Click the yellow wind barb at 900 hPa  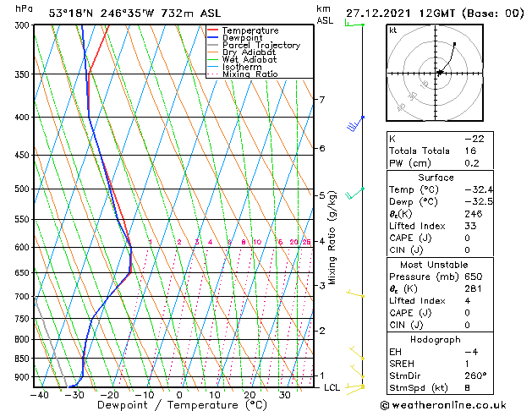pos(357,371)
